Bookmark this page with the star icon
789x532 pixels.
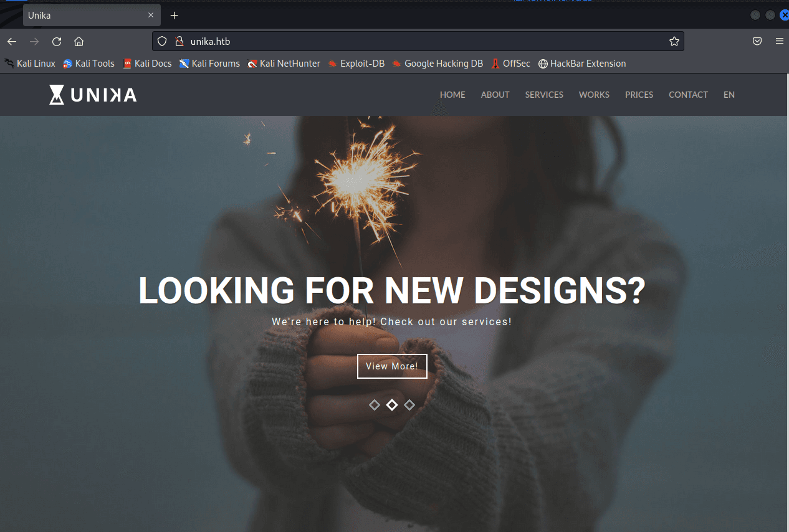click(674, 42)
